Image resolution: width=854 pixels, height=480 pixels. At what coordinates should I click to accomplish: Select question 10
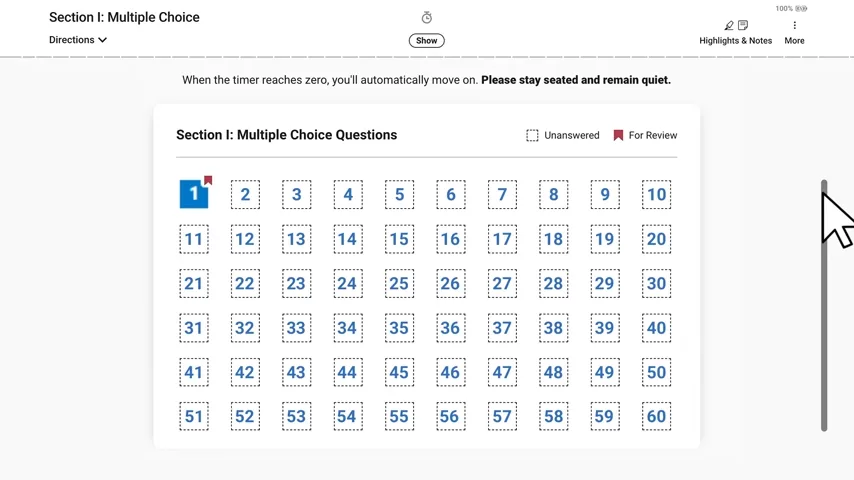(656, 194)
